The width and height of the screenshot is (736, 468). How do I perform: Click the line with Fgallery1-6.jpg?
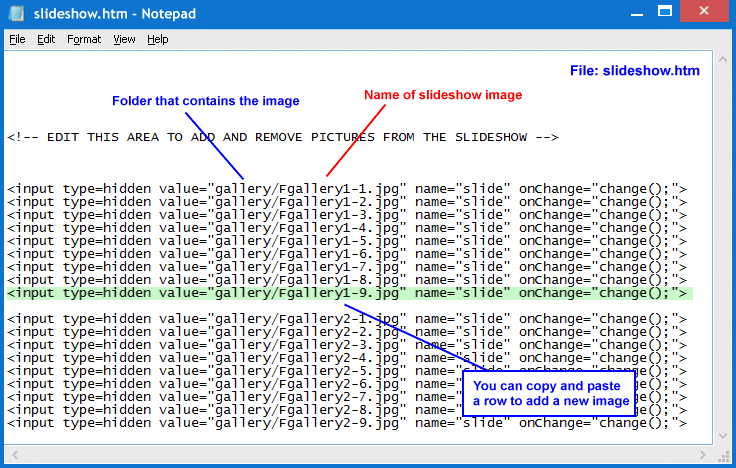pos(347,254)
